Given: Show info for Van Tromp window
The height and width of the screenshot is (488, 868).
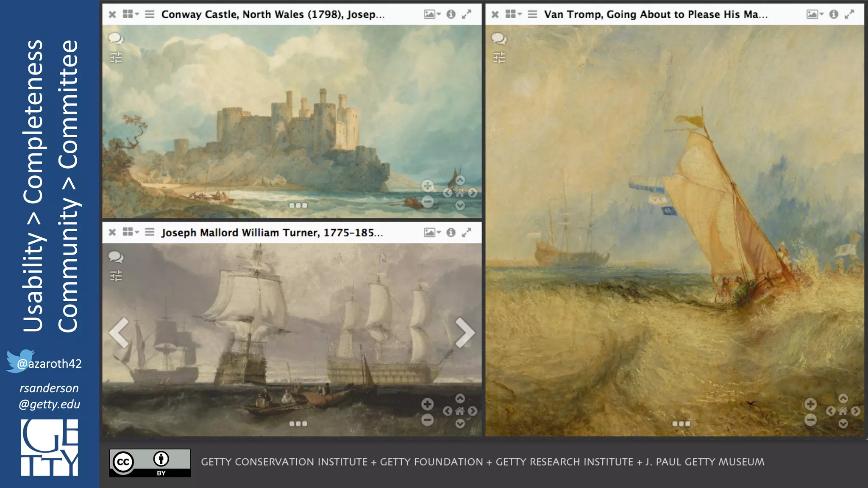Looking at the screenshot, I should click(834, 14).
